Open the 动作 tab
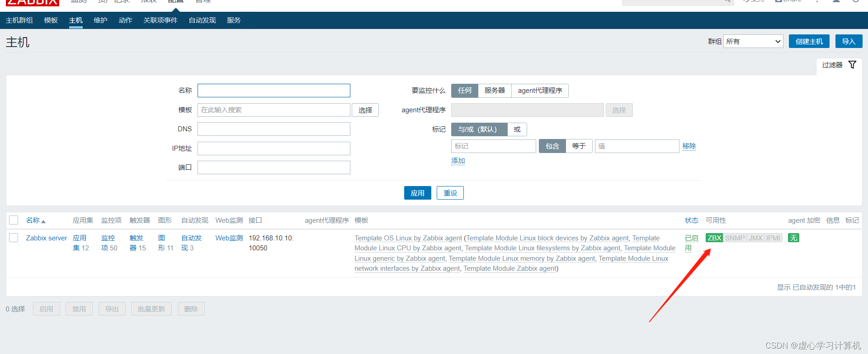Image resolution: width=868 pixels, height=354 pixels. point(125,20)
